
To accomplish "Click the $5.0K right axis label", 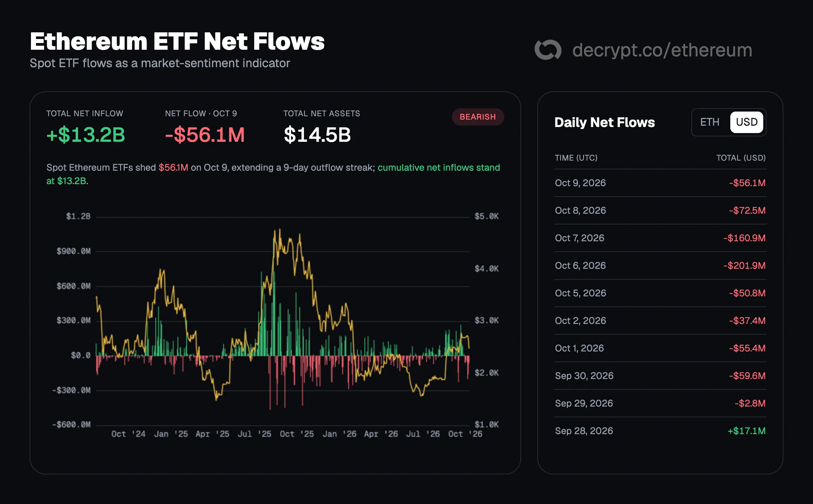I will point(486,216).
